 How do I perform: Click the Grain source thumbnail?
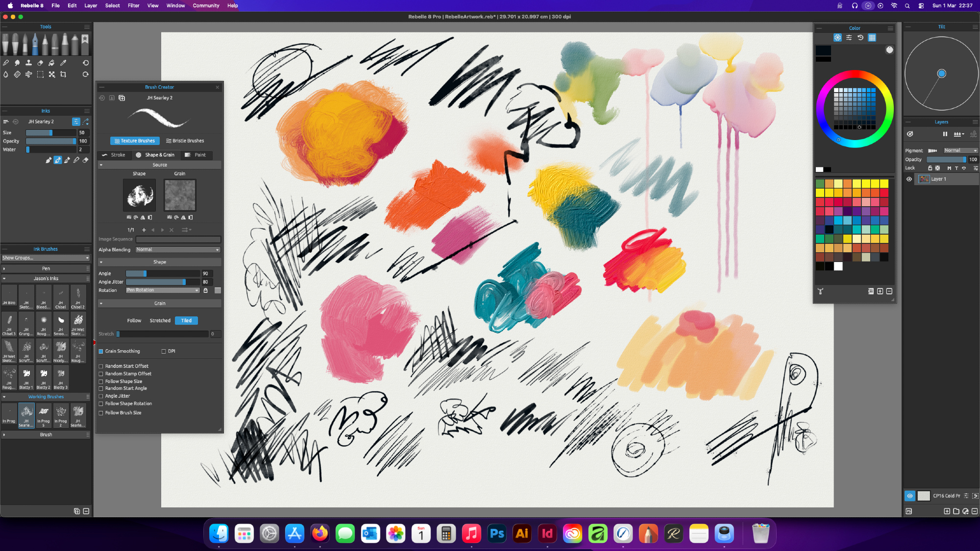[180, 195]
